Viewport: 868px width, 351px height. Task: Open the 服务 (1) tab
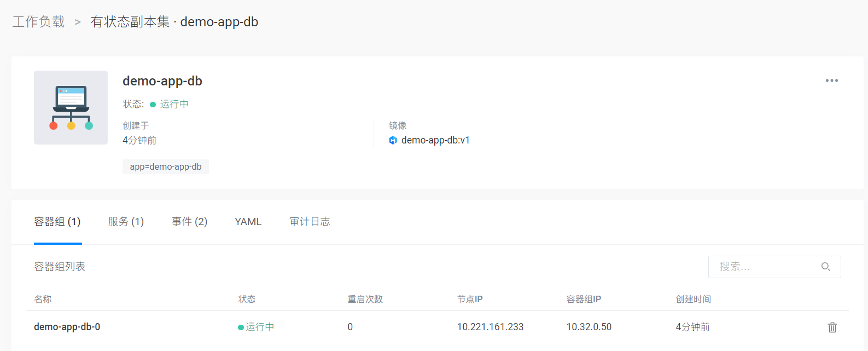pyautogui.click(x=126, y=222)
